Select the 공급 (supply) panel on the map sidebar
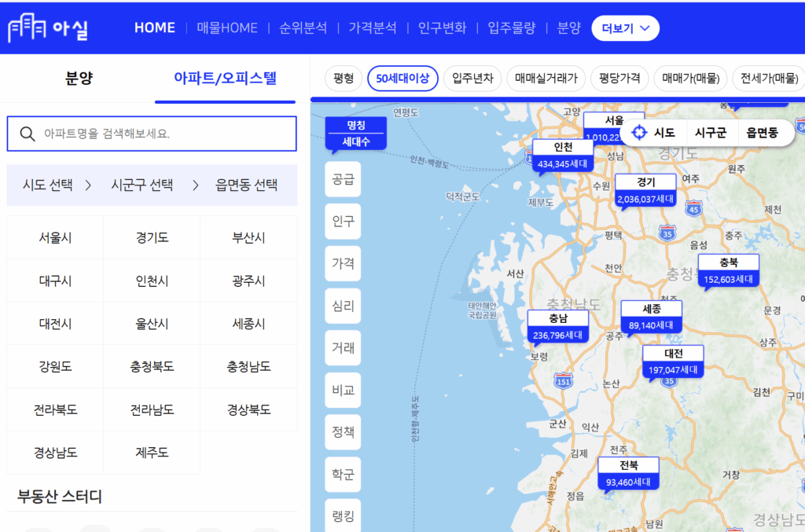The image size is (805, 532). coord(343,179)
